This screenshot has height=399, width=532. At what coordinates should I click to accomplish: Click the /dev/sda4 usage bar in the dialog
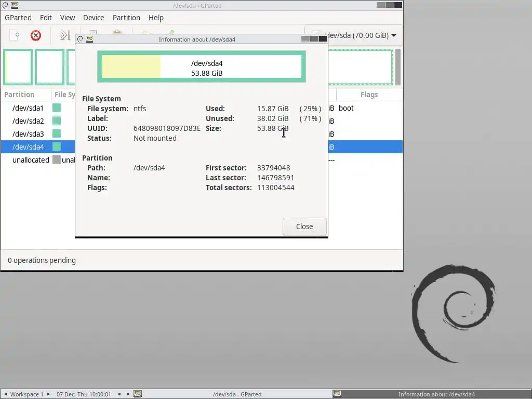click(202, 66)
